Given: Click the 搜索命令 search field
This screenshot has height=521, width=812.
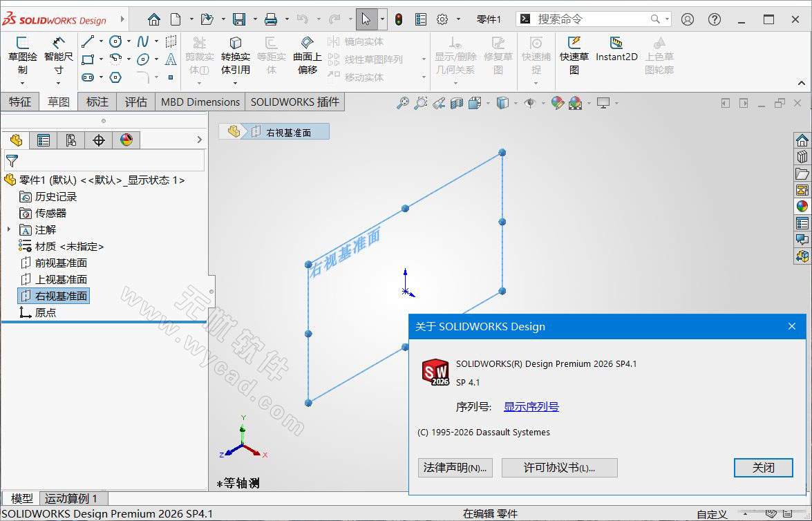Looking at the screenshot, I should [x=593, y=19].
